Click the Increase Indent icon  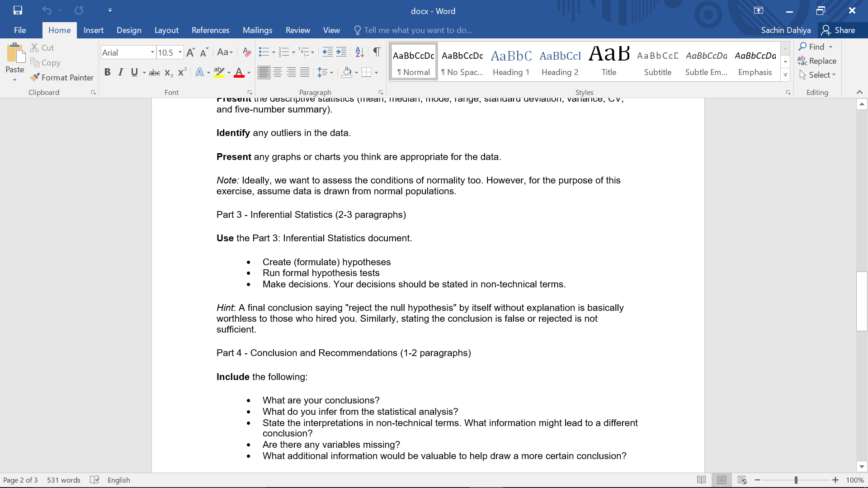coord(341,52)
